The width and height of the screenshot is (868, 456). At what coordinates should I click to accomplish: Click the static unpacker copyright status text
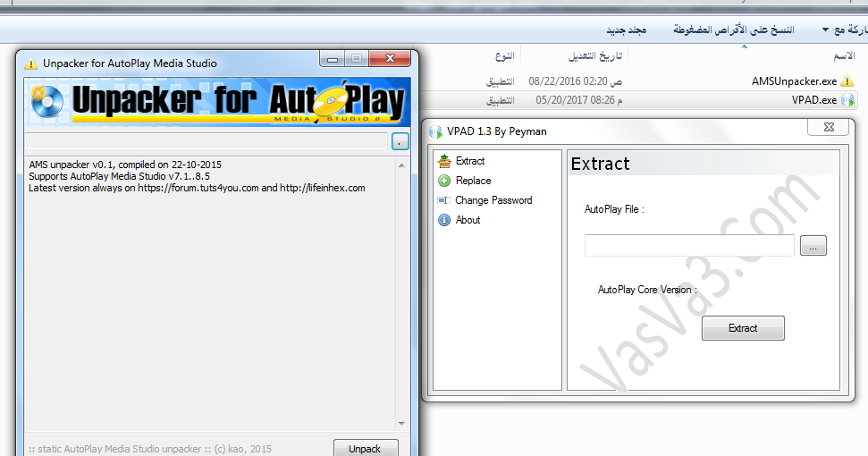(150, 449)
